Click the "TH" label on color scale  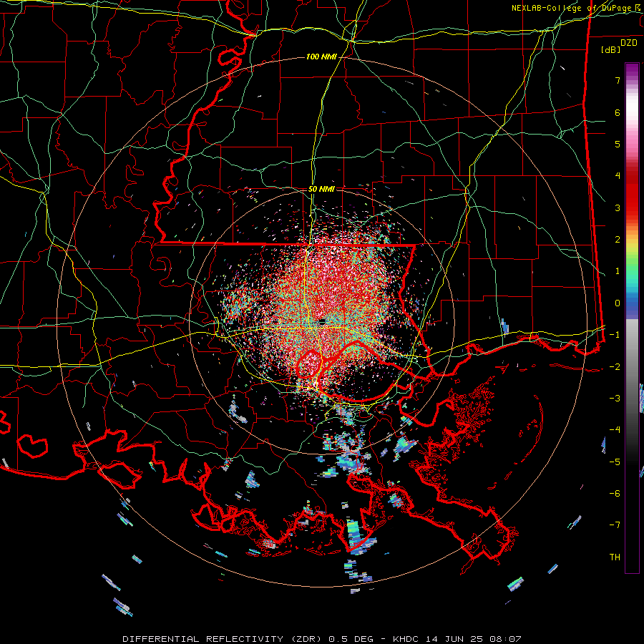pyautogui.click(x=615, y=557)
